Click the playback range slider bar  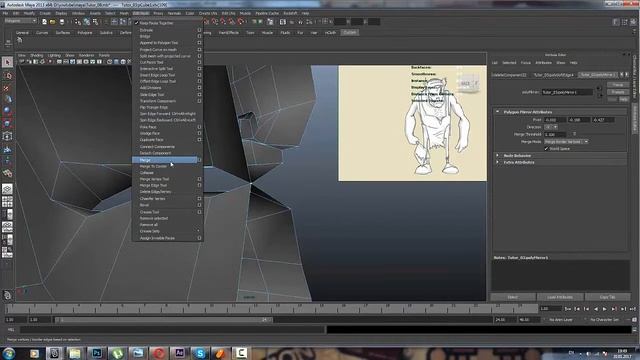[x=163, y=320]
